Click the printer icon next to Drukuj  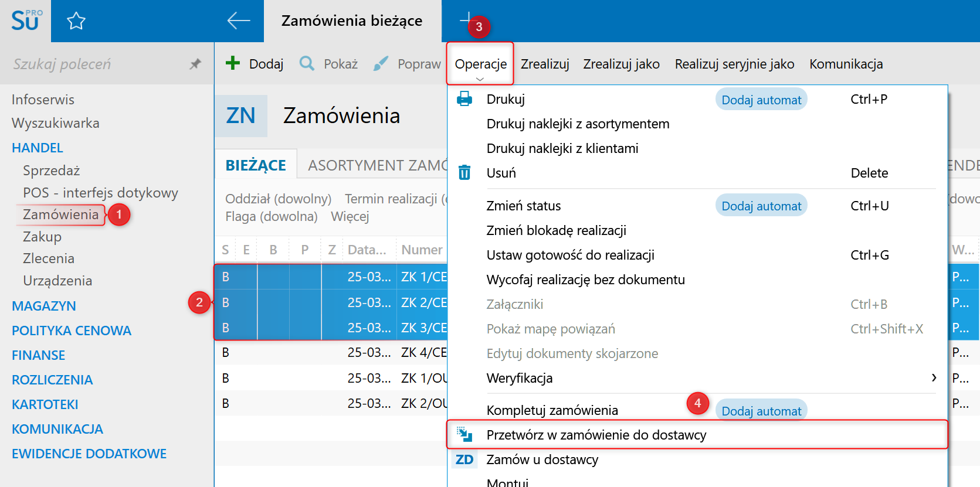coord(464,99)
